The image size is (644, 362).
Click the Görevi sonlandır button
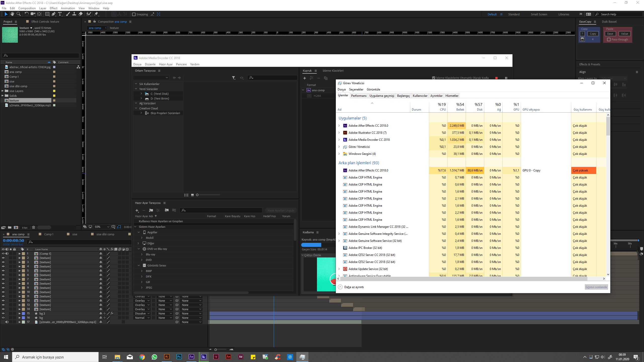(596, 287)
